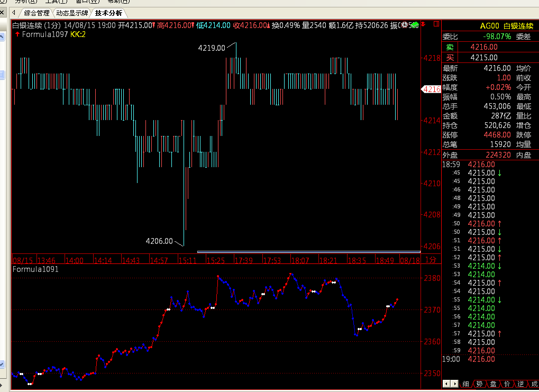Click the 总笔 value 15920

(500, 144)
